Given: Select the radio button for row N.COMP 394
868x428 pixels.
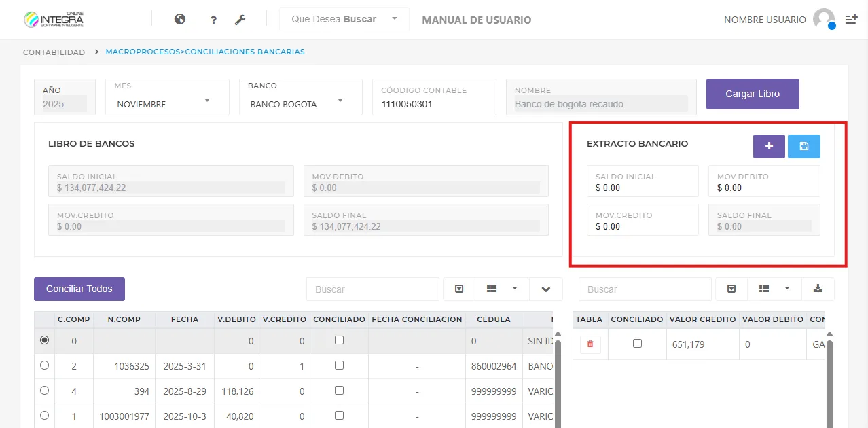Looking at the screenshot, I should pos(43,391).
